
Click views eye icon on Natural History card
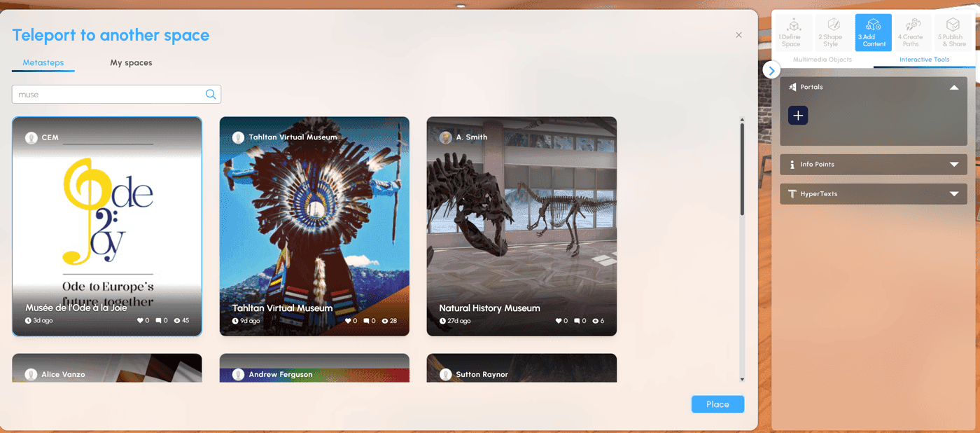(596, 321)
